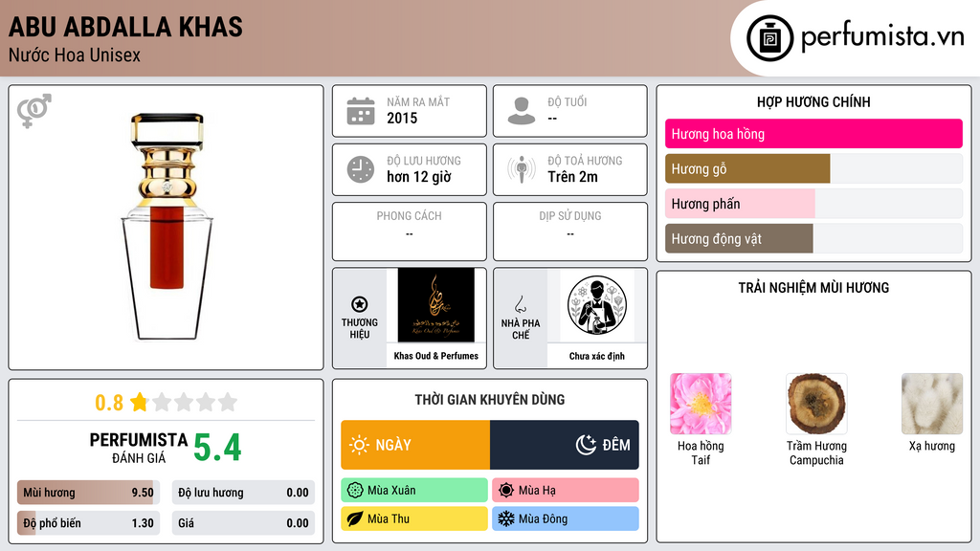Select the Hương gỗ accord bar
Viewport: 980px width, 551px height.
point(813,168)
